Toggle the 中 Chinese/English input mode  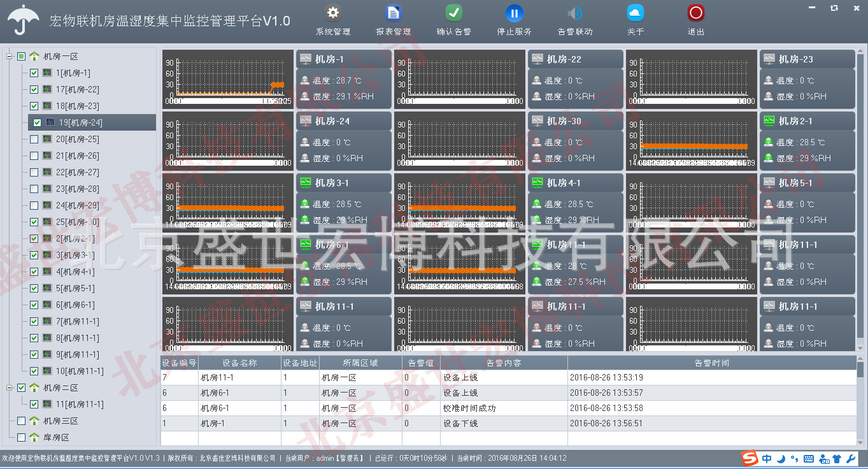(x=767, y=458)
